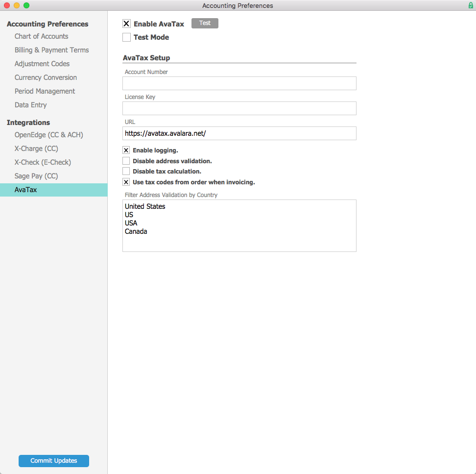The image size is (476, 474).
Task: Go to Currency Conversion settings
Action: tap(46, 77)
